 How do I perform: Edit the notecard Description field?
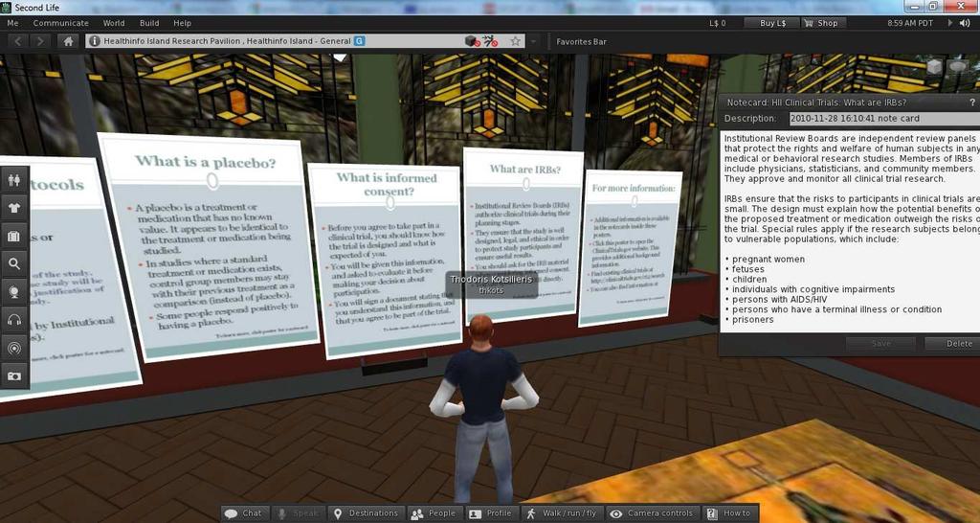883,118
